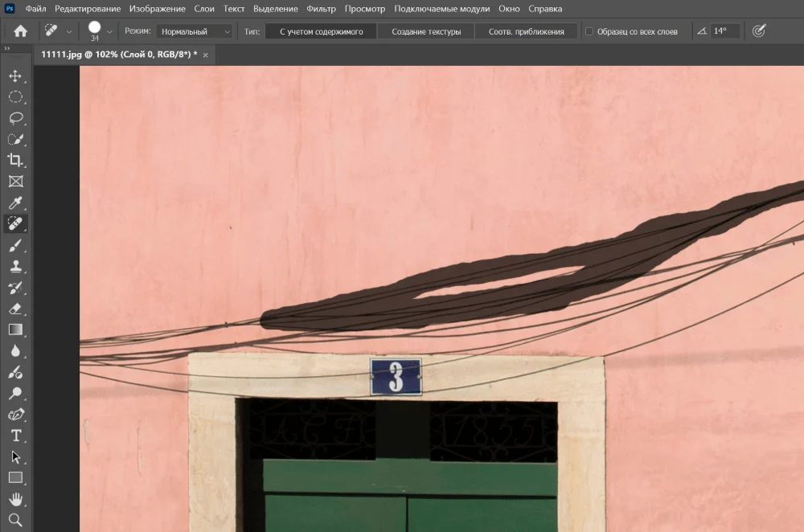Choose the Eraser tool
This screenshot has width=804, height=532.
pos(14,309)
